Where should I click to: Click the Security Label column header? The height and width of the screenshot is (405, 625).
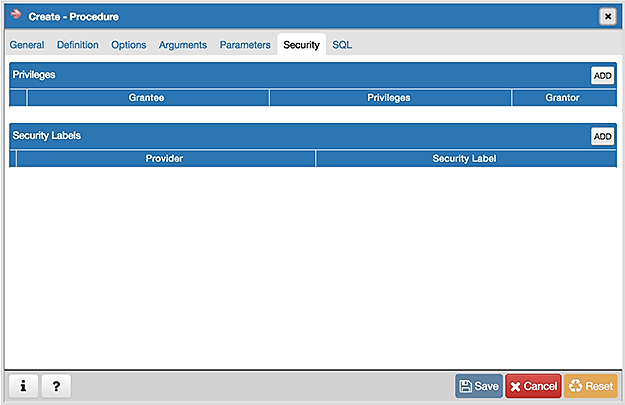(x=464, y=158)
